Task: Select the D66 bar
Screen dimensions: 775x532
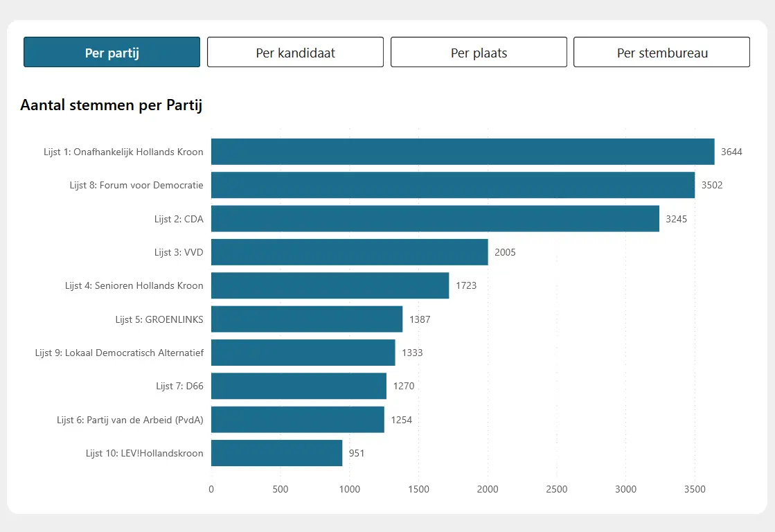Action: pos(299,386)
